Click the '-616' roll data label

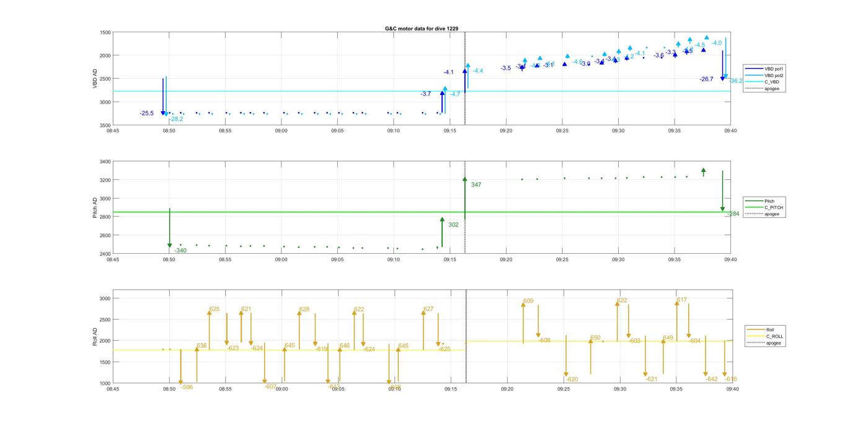point(730,379)
